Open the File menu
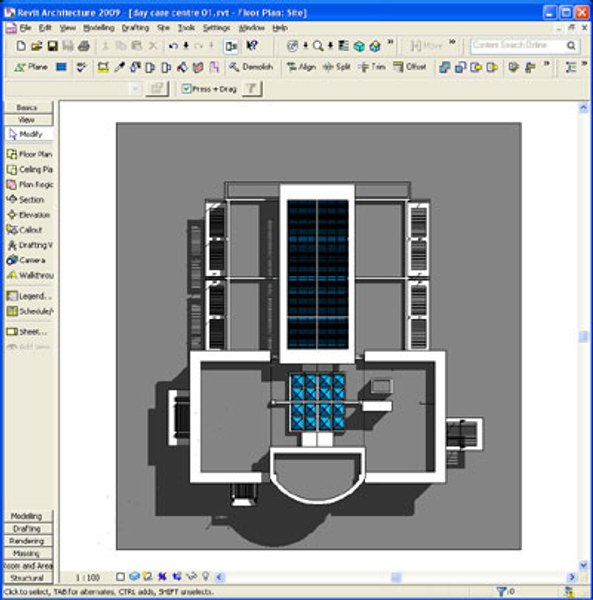The height and width of the screenshot is (600, 593). [25, 28]
